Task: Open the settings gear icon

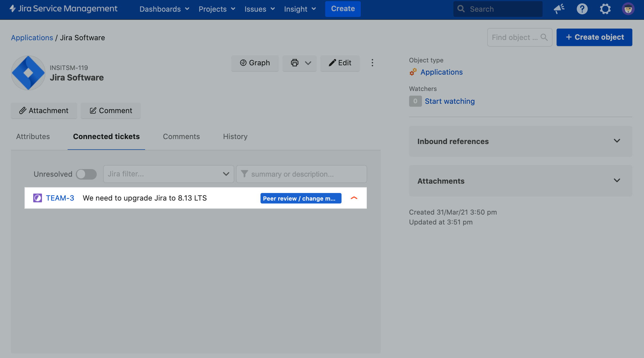Action: (x=605, y=9)
